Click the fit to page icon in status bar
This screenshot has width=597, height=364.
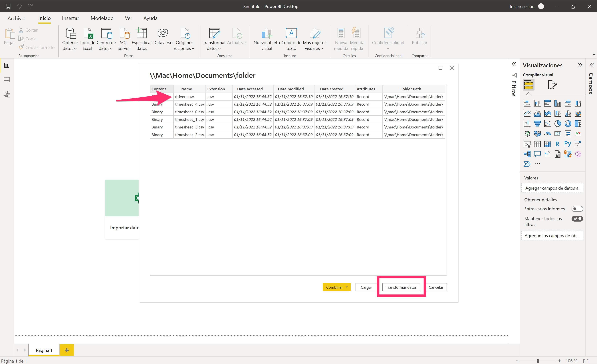pyautogui.click(x=586, y=361)
